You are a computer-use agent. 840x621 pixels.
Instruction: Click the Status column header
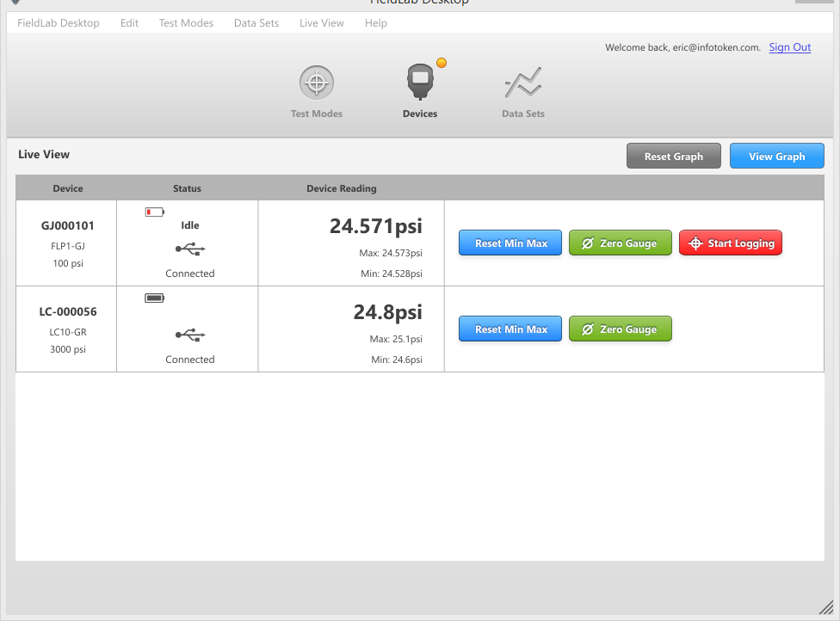187,188
